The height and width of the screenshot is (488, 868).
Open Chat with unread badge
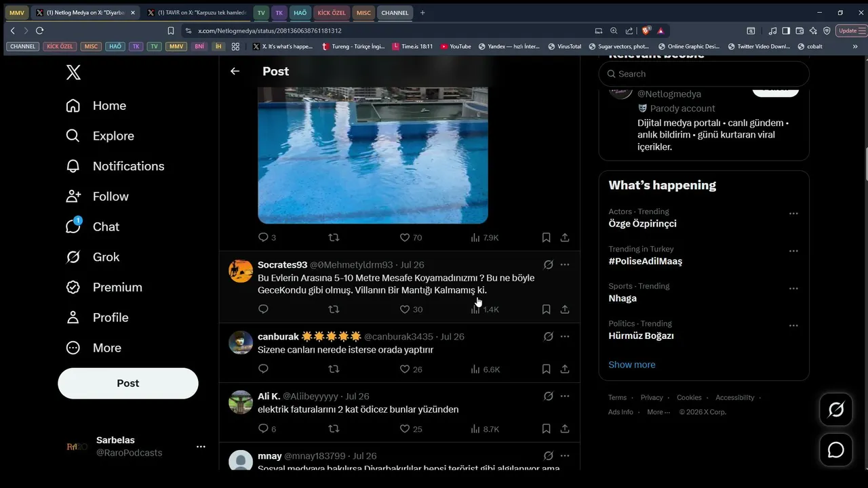92,226
